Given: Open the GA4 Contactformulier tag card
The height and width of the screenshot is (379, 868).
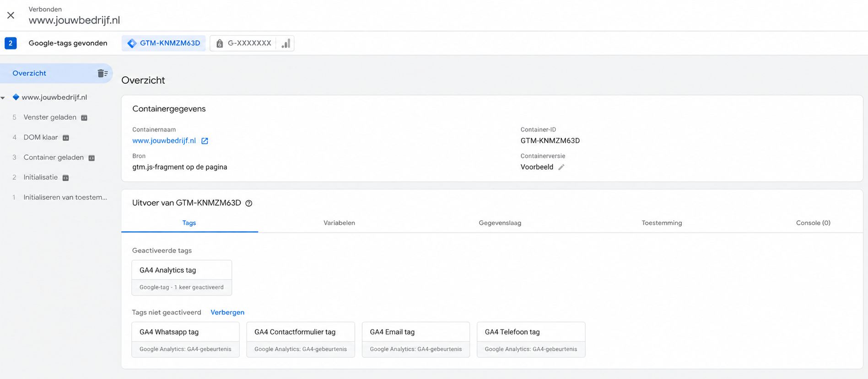Looking at the screenshot, I should pyautogui.click(x=301, y=340).
